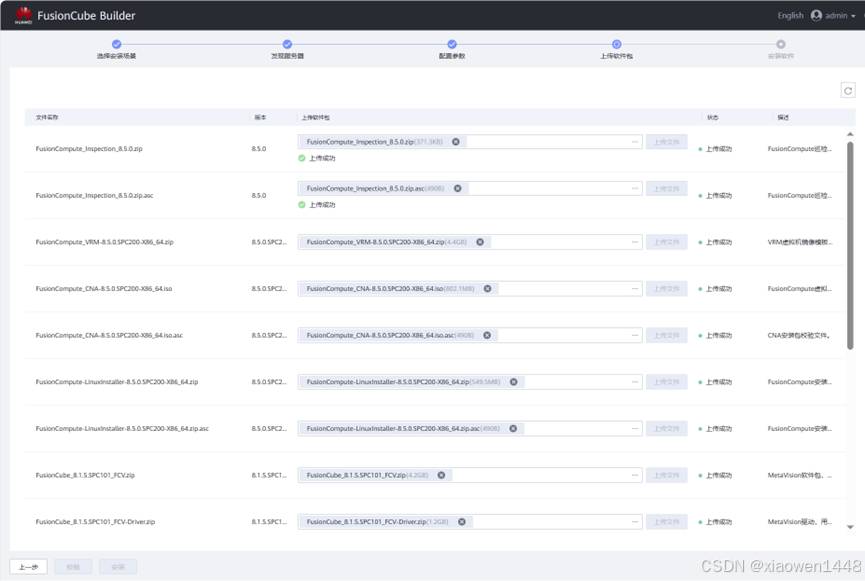Open the second wizard step, 发现服务器
The width and height of the screenshot is (865, 581).
[287, 44]
